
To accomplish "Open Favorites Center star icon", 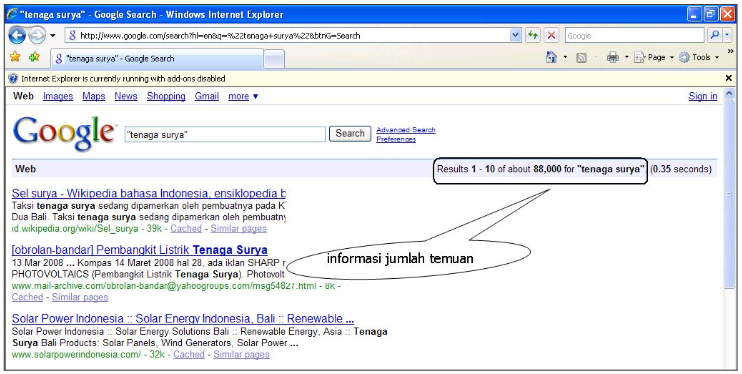I will click(x=15, y=57).
